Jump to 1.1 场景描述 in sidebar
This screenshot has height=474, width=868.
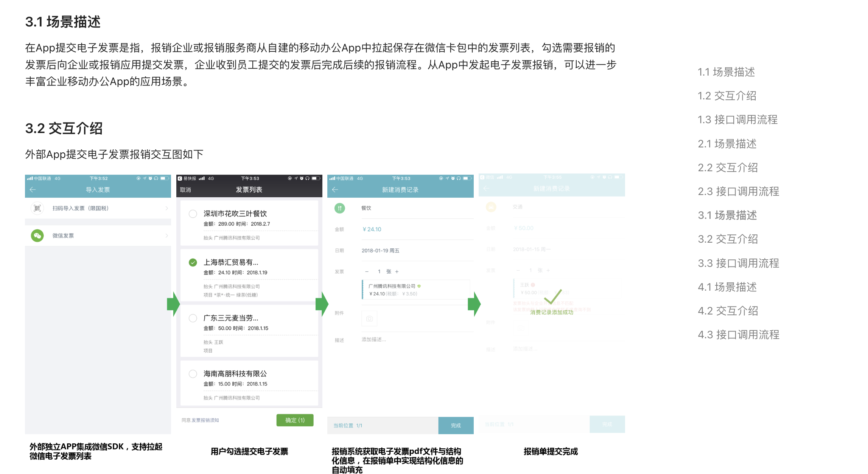(726, 72)
